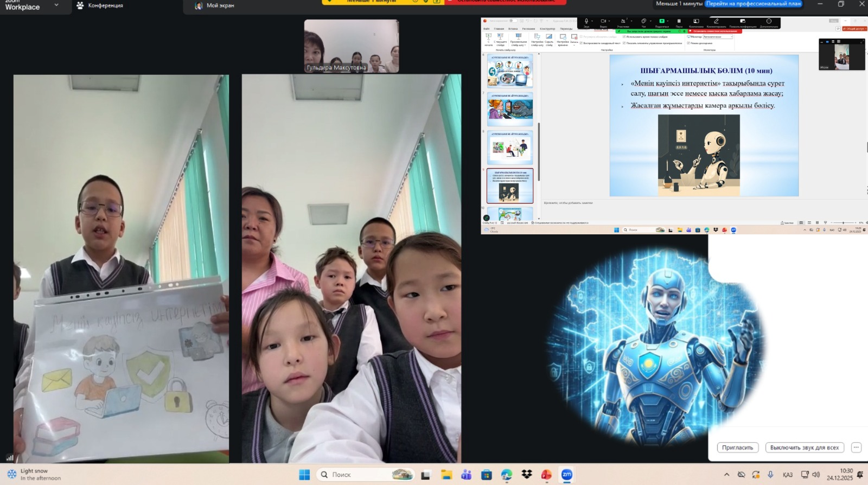This screenshot has height=485, width=868.
Task: Click the Video camera icon in Zoom toolbar
Action: tap(603, 21)
